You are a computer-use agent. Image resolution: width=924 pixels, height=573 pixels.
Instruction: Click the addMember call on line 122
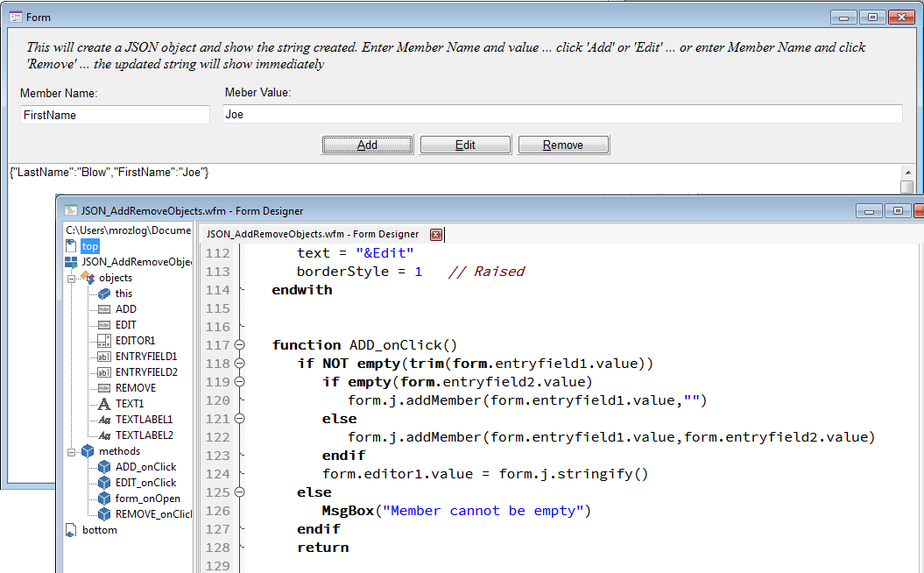point(611,437)
